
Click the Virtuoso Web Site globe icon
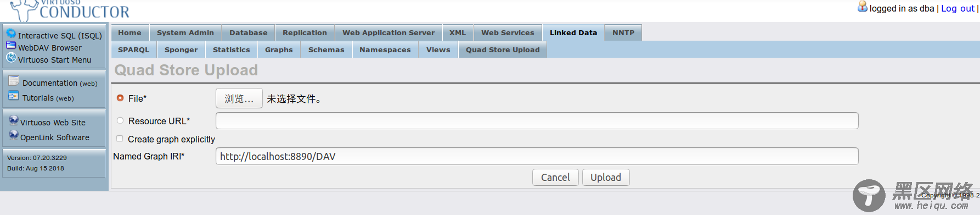14,120
